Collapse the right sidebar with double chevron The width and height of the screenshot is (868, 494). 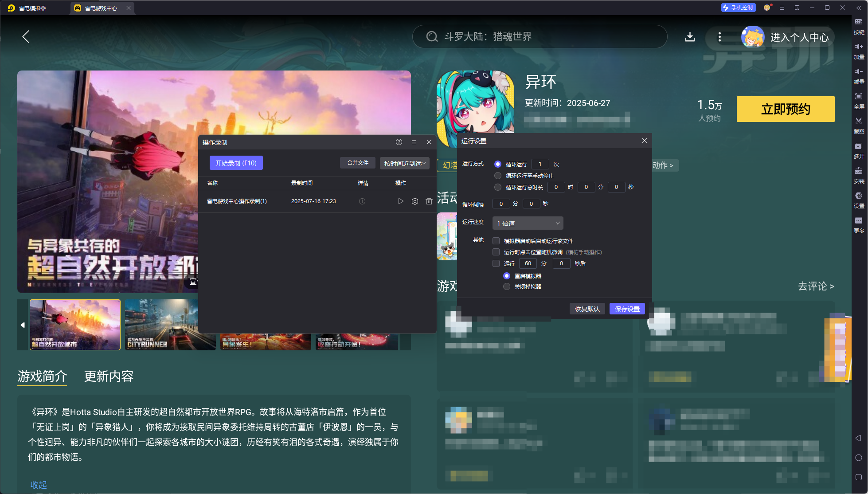click(859, 8)
